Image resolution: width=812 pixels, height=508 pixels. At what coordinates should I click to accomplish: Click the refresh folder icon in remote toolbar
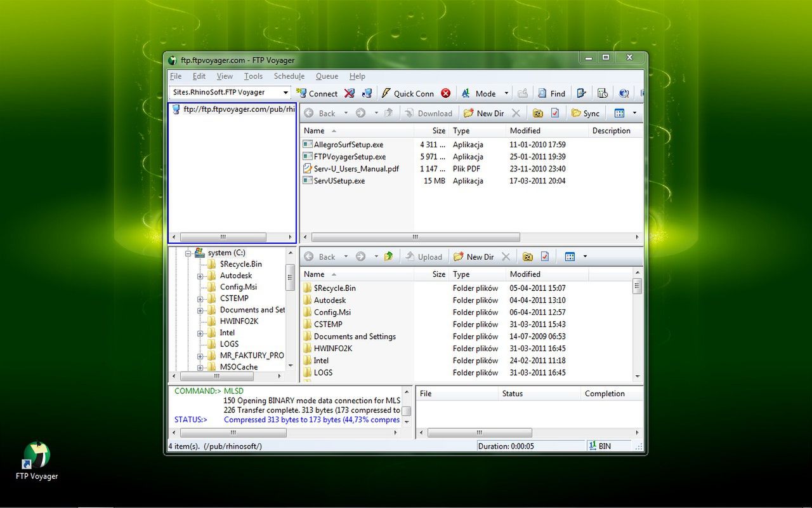(537, 113)
